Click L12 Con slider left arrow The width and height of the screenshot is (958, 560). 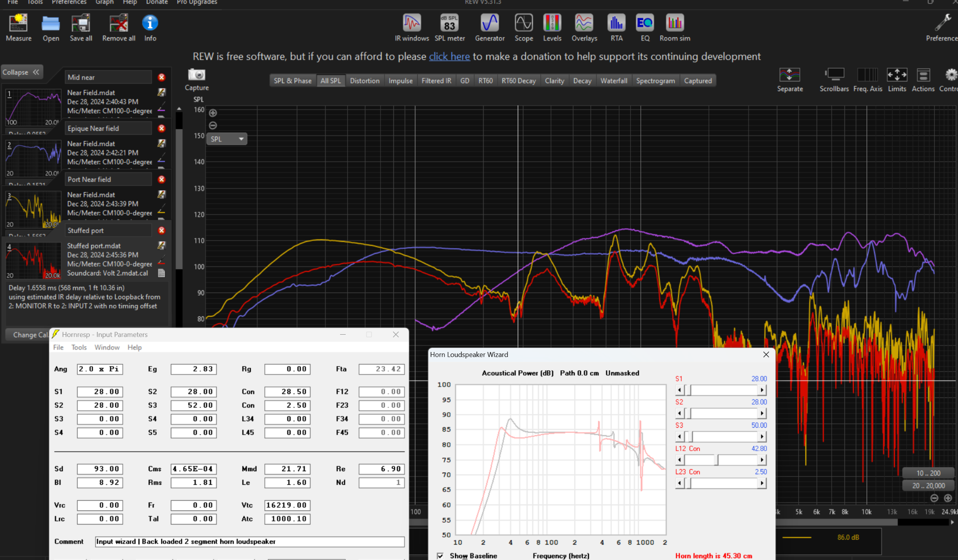pyautogui.click(x=679, y=460)
